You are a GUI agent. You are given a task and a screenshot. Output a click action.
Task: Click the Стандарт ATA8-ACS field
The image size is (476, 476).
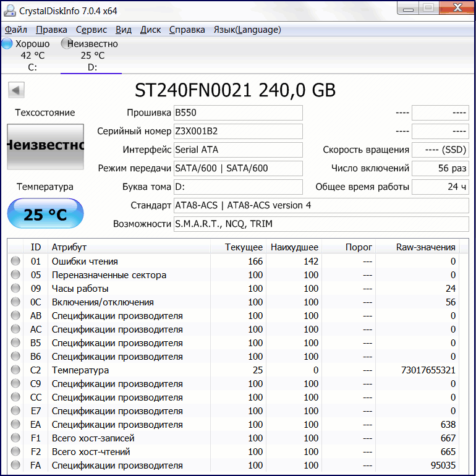coord(321,205)
